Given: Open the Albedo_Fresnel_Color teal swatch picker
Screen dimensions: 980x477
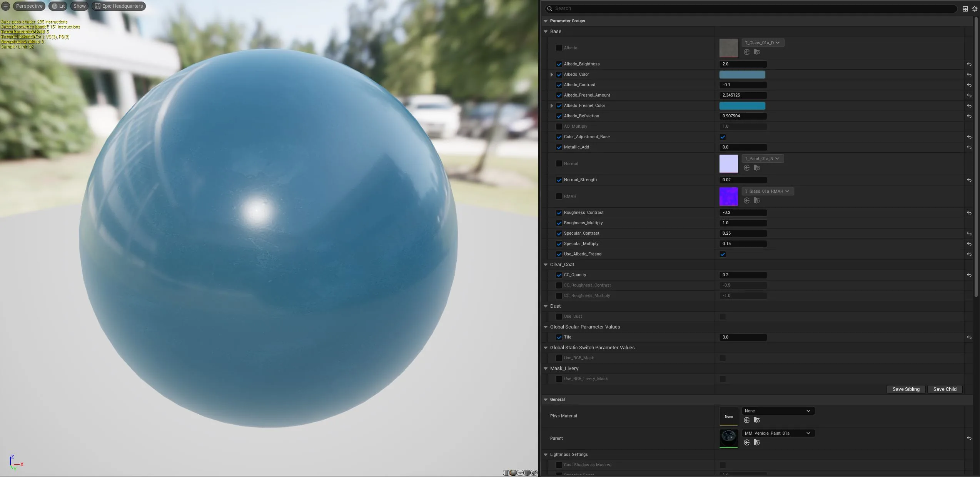Looking at the screenshot, I should 742,106.
